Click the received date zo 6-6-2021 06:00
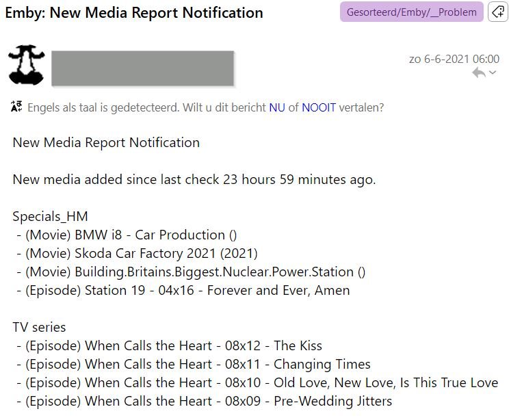 pyautogui.click(x=454, y=59)
